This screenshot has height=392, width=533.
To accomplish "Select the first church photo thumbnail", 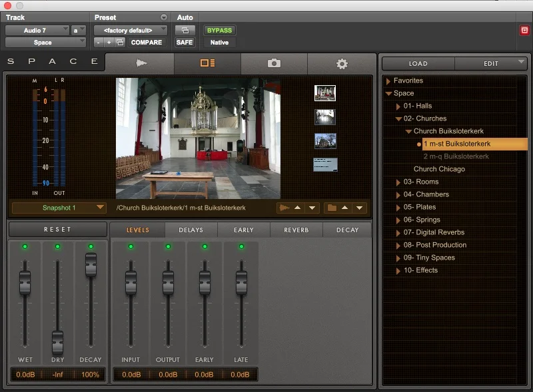I will click(324, 93).
